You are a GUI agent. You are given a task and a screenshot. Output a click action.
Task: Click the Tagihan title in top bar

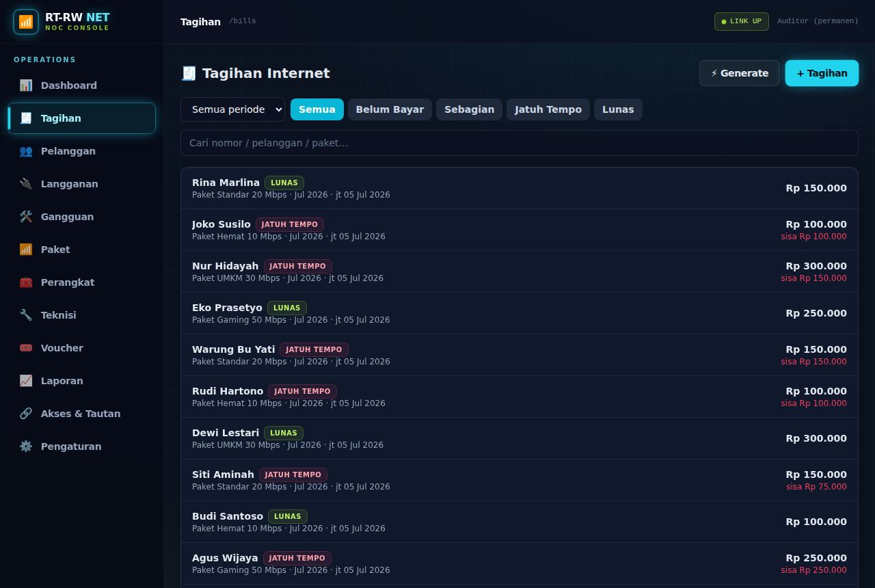200,22
